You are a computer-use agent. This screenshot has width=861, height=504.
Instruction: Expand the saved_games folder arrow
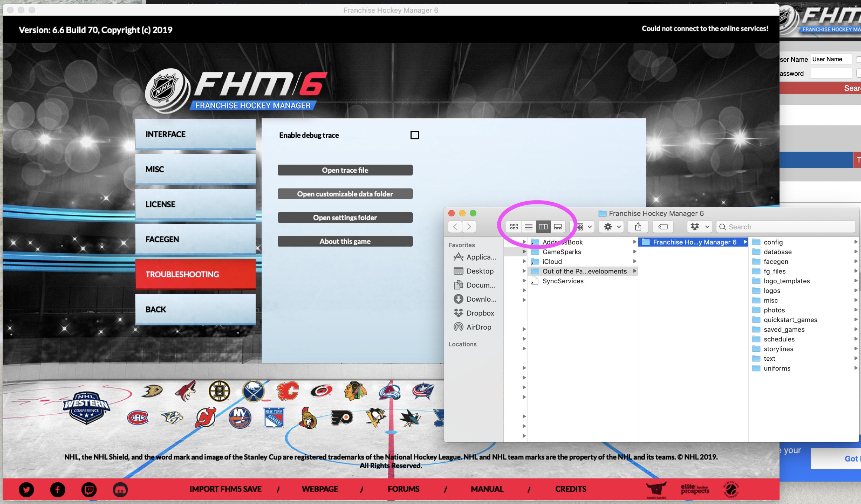coord(856,330)
